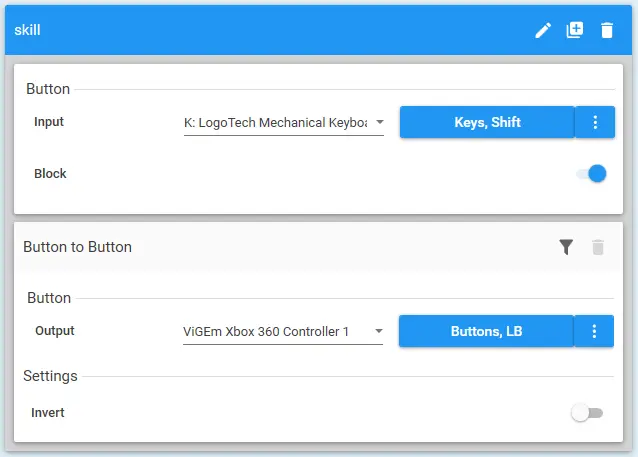Image resolution: width=638 pixels, height=457 pixels.
Task: Enable the Invert toggle switch
Action: [x=586, y=413]
